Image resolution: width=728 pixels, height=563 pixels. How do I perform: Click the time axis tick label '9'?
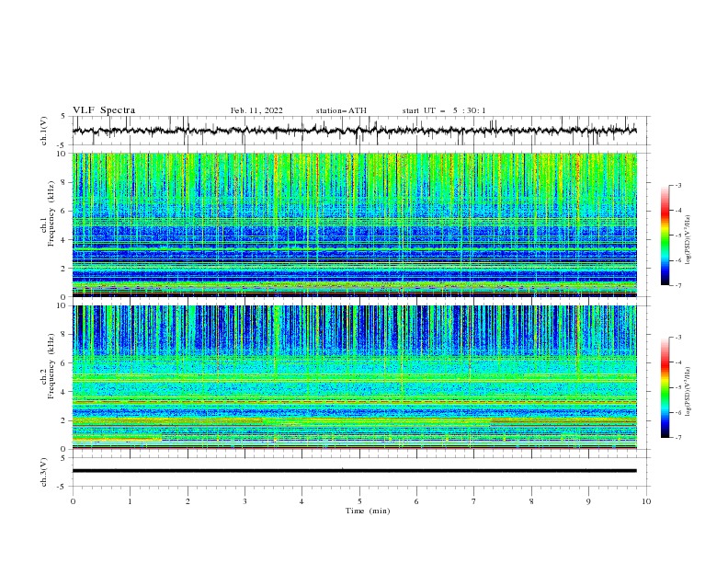coord(588,501)
